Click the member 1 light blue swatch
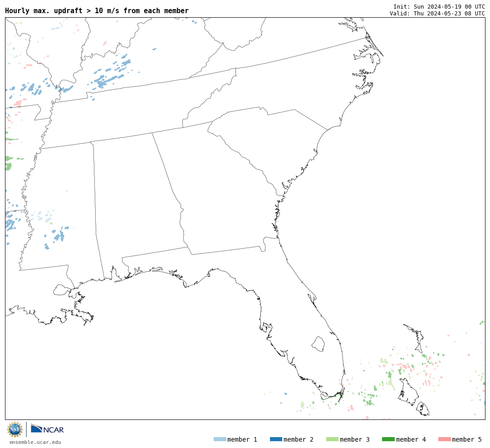 pos(220,439)
